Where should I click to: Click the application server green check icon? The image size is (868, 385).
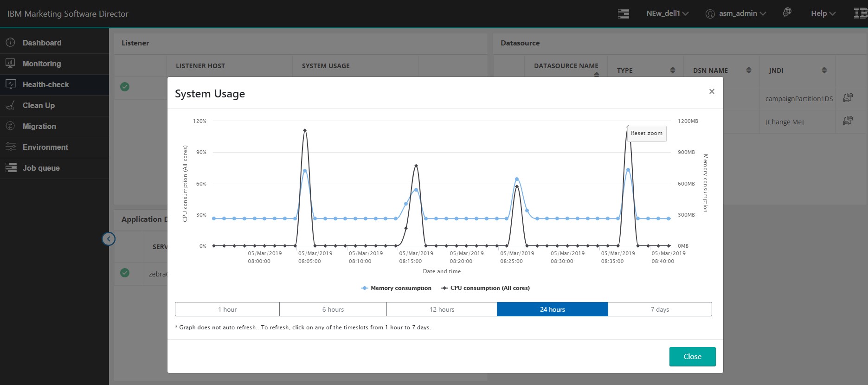click(125, 273)
